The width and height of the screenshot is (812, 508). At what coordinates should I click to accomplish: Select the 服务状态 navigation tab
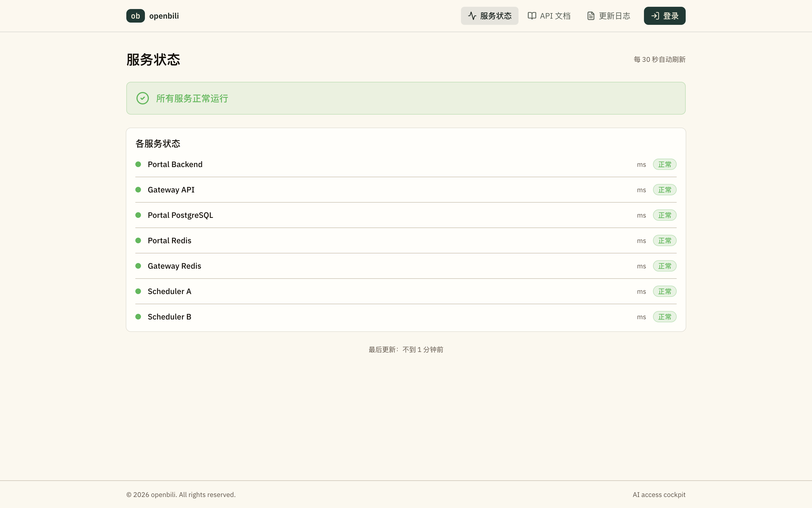(x=489, y=16)
